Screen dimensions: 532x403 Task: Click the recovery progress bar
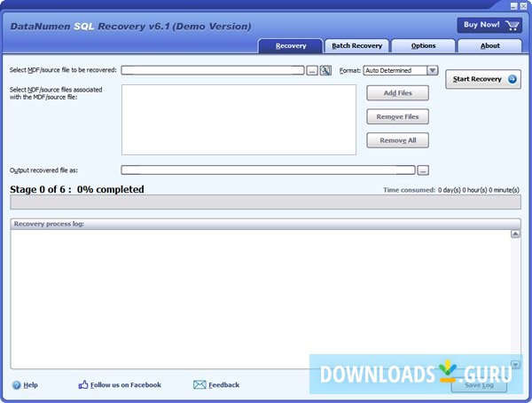pos(266,202)
